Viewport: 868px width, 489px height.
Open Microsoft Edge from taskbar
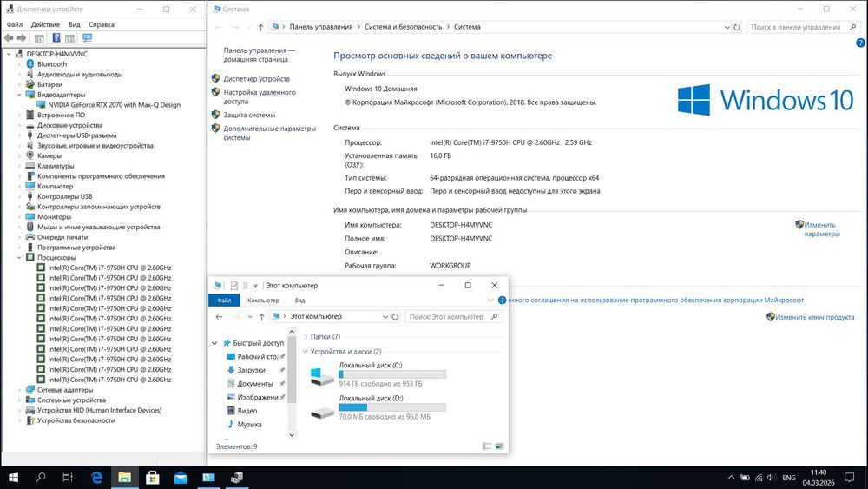click(x=97, y=478)
